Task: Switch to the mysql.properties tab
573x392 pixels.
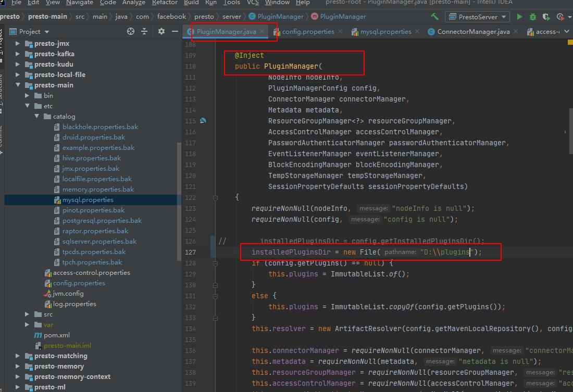Action: tap(385, 32)
